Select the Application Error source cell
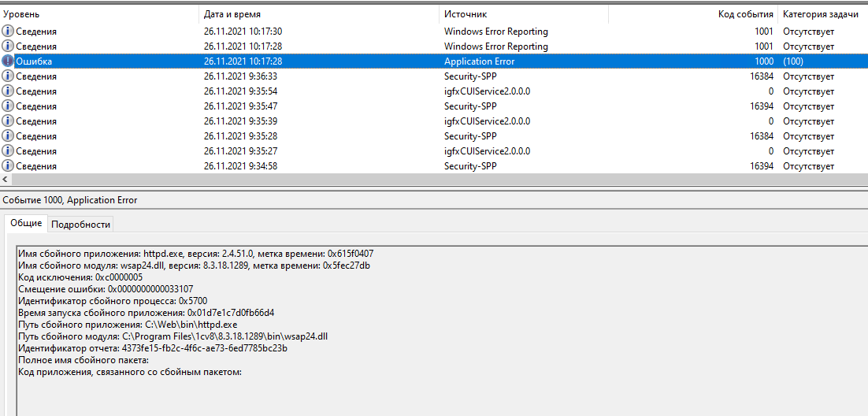The image size is (868, 416). coord(479,61)
